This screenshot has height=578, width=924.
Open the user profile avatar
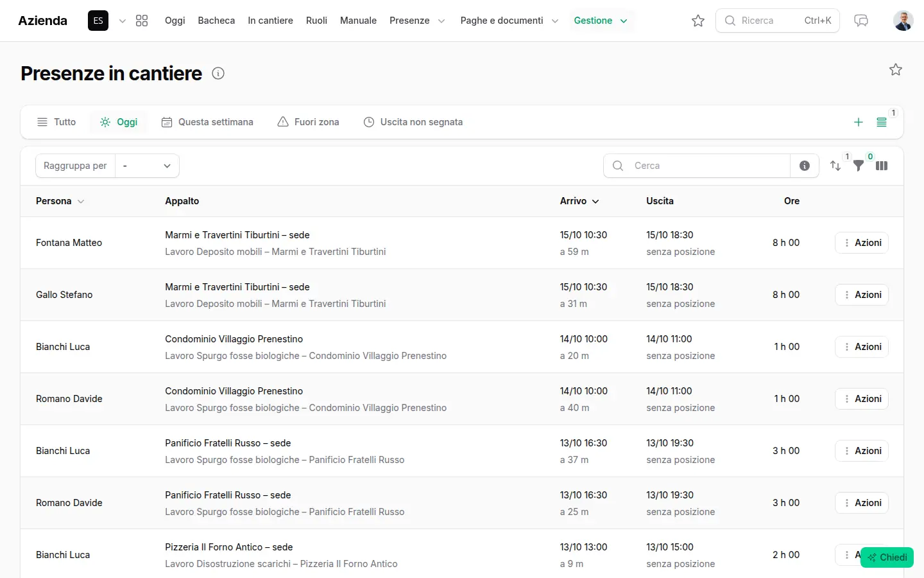[x=903, y=21]
